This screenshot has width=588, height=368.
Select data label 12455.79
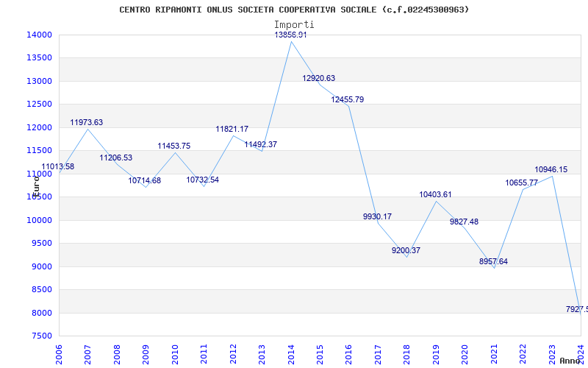click(x=347, y=100)
